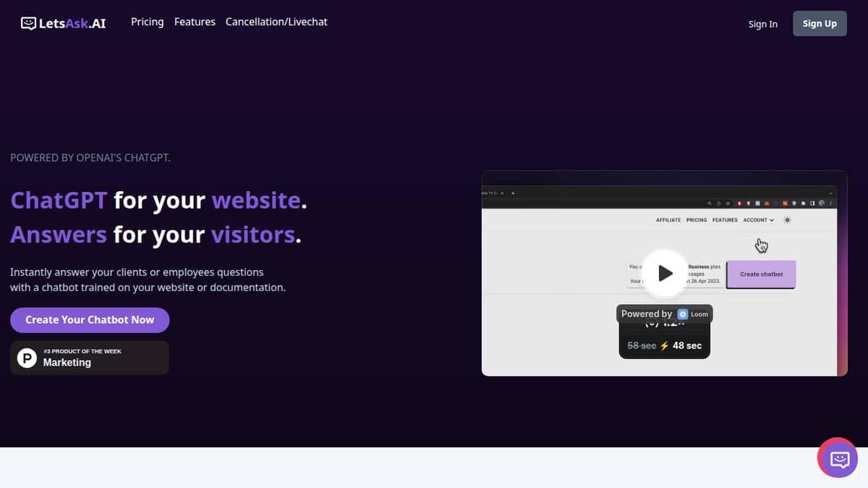This screenshot has height=488, width=868.
Task: Click PRICING link in video preview
Action: coord(697,220)
